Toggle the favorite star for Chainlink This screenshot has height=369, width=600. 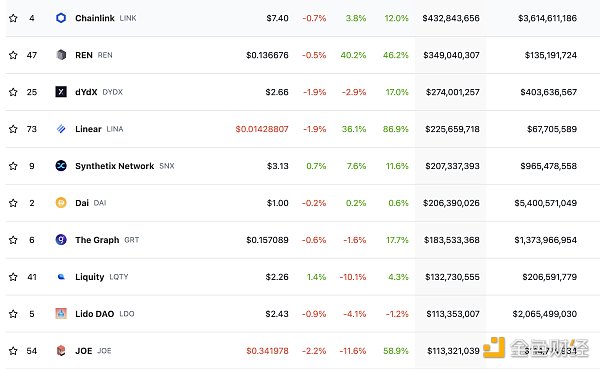pyautogui.click(x=13, y=18)
